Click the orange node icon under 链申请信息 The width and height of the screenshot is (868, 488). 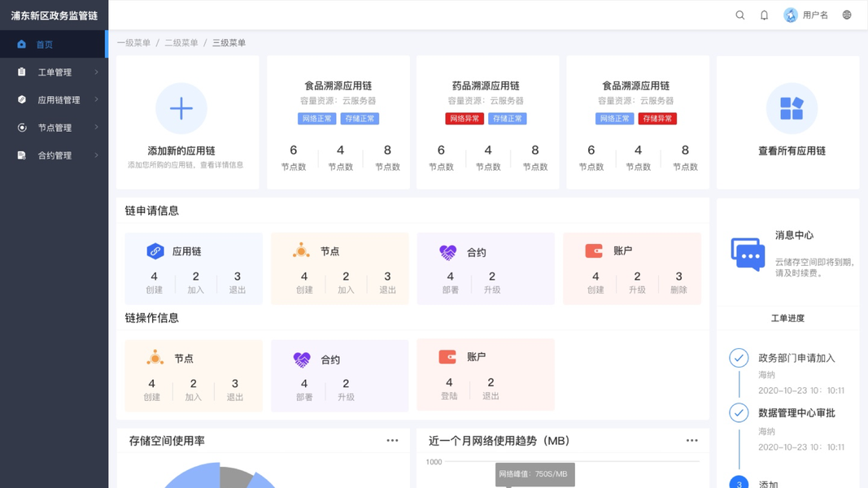click(x=301, y=250)
